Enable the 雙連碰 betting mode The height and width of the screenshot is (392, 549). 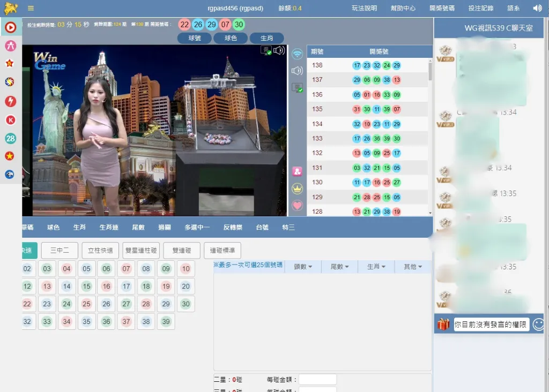[x=181, y=250]
